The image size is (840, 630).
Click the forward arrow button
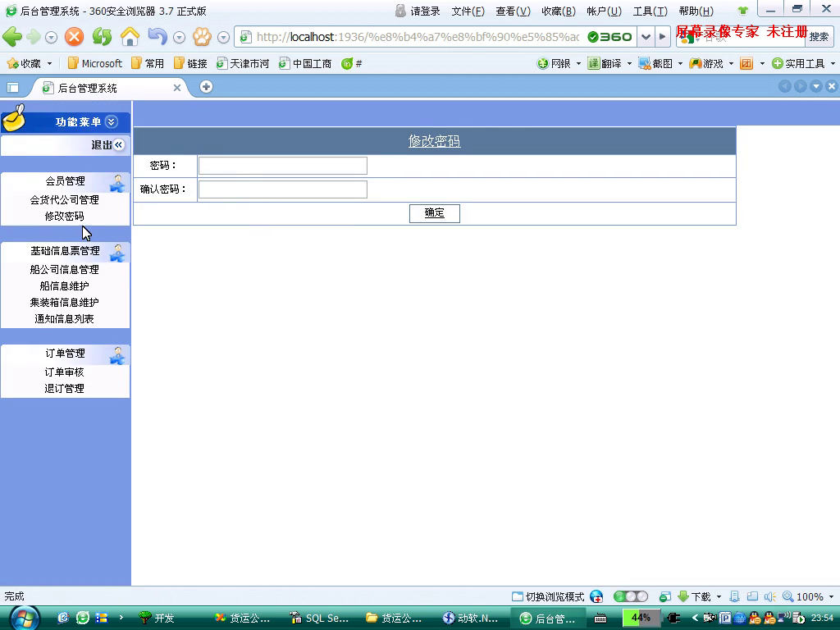coord(34,36)
